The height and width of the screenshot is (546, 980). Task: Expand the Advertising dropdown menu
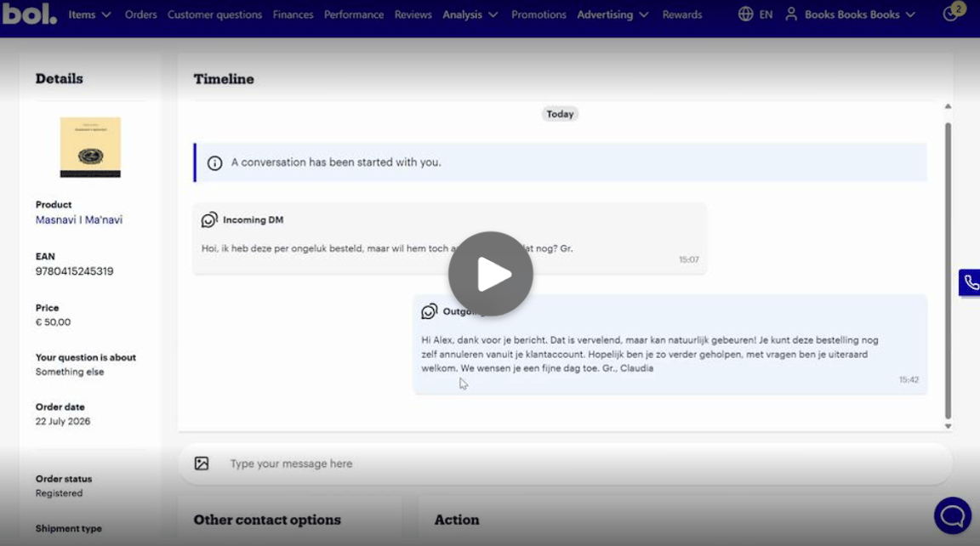coord(612,14)
